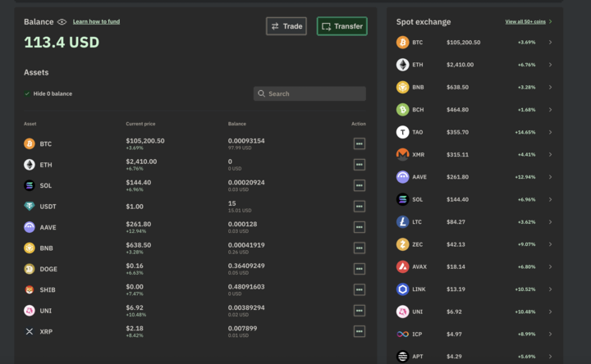Click the AVAX icon in Spot exchange list
The width and height of the screenshot is (591, 364).
tap(402, 266)
